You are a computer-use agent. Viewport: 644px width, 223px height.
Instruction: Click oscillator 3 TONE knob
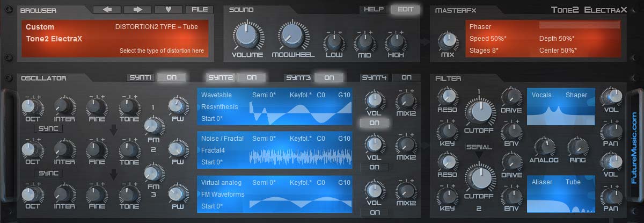pyautogui.click(x=129, y=195)
